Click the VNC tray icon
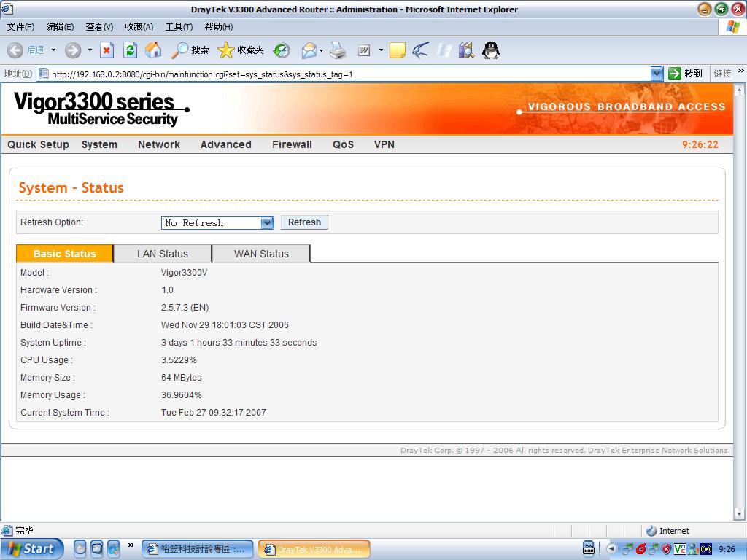 [679, 549]
